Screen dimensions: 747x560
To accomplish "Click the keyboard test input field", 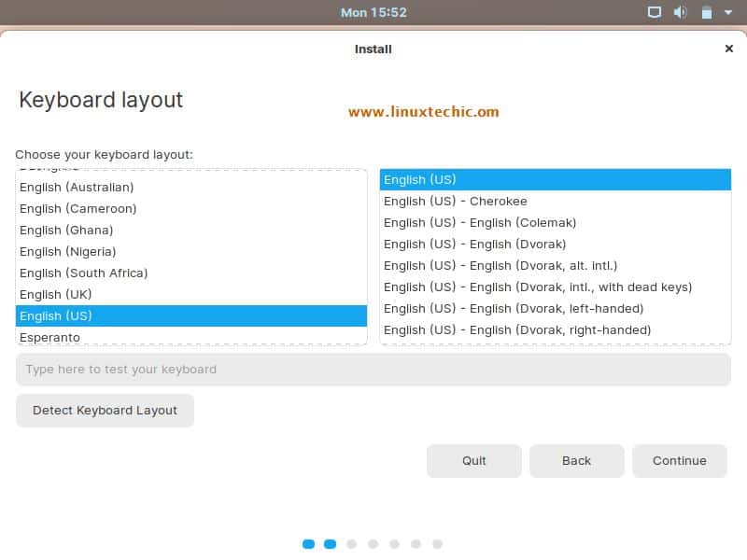I will coord(373,369).
